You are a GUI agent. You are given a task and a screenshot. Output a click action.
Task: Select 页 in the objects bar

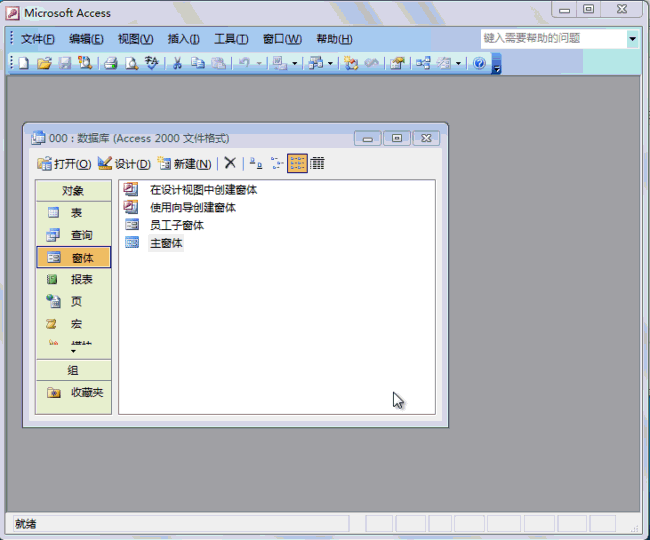click(73, 301)
